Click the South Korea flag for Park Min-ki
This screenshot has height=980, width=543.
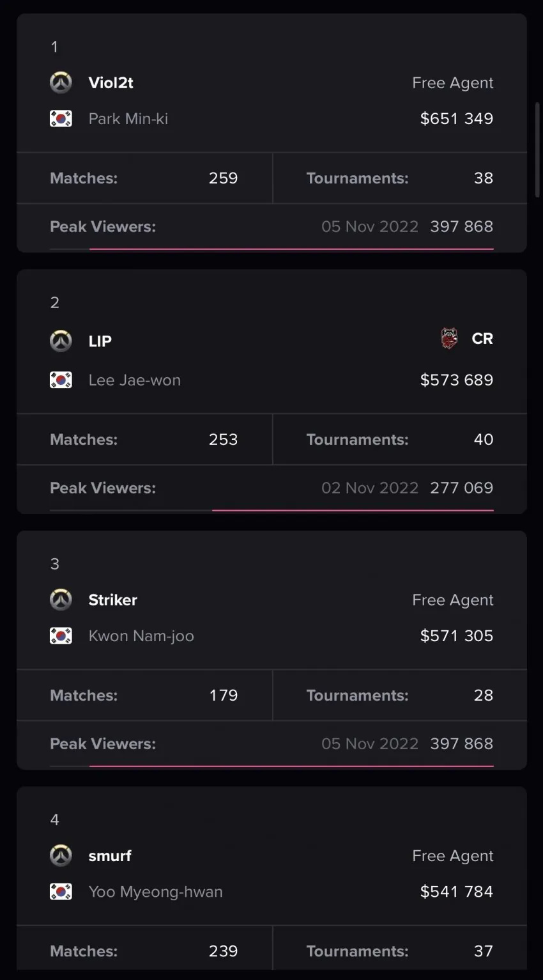[x=61, y=118]
